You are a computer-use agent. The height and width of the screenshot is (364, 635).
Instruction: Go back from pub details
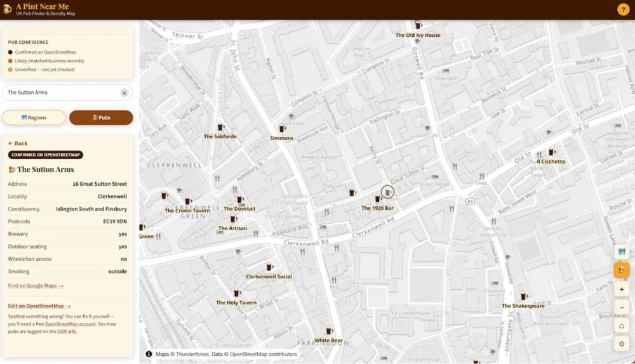pyautogui.click(x=18, y=143)
